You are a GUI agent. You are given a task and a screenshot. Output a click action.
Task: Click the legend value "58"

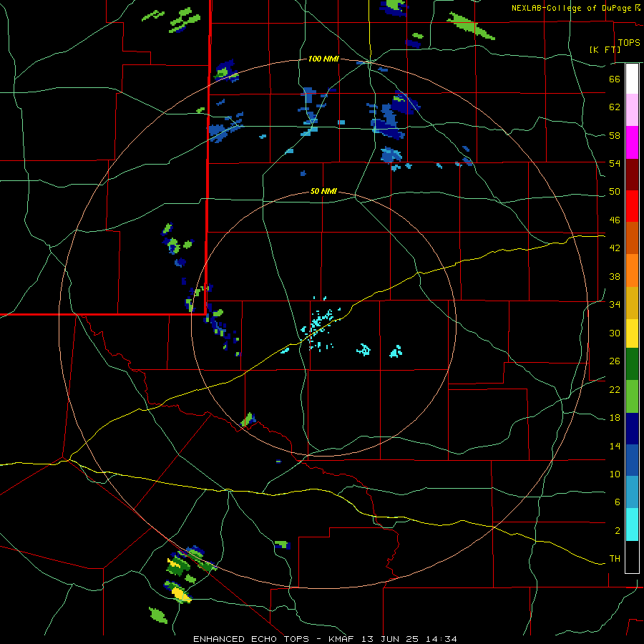coord(615,135)
